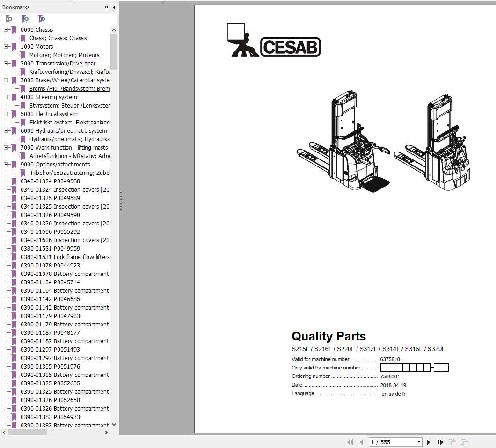Select the 0390-01305 Battery compartment bookmark
This screenshot has width=496, height=448.
coord(65,375)
